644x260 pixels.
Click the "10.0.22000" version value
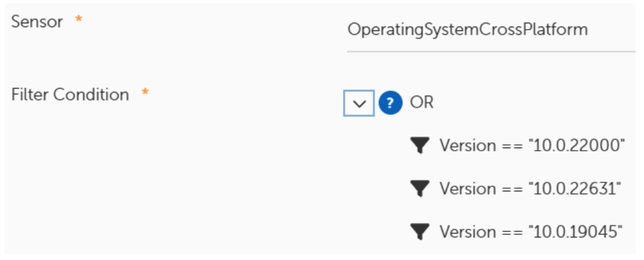(576, 146)
